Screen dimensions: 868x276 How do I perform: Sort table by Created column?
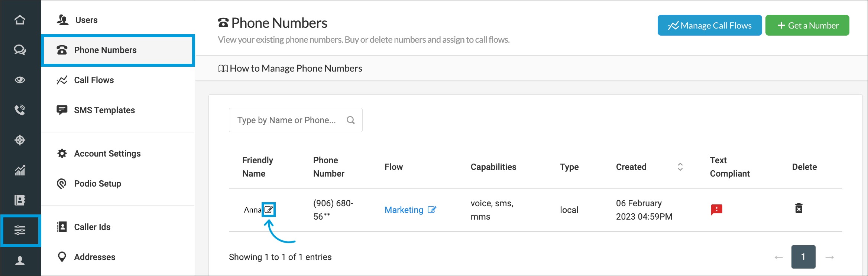point(680,167)
